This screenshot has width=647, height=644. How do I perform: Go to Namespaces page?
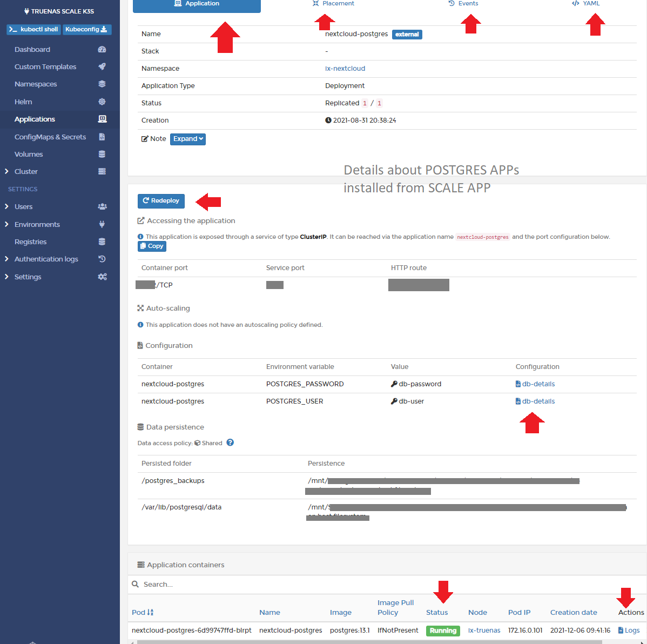point(36,84)
